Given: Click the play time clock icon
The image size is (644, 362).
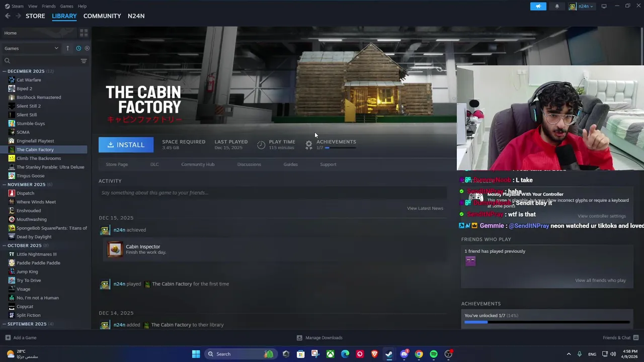Looking at the screenshot, I should coord(261,145).
